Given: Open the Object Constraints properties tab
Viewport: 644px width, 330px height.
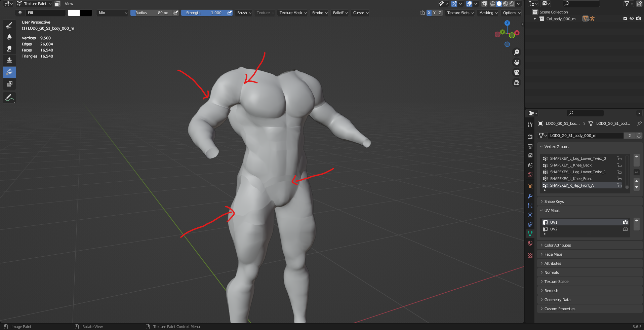Looking at the screenshot, I should click(x=530, y=224).
